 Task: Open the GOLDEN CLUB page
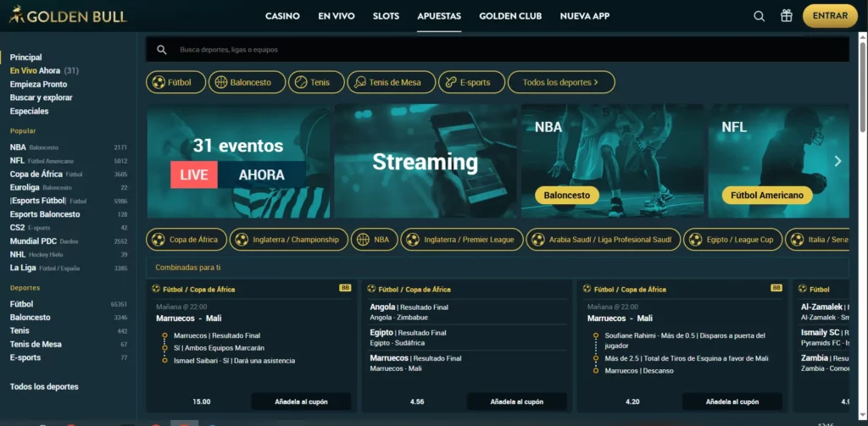pyautogui.click(x=510, y=16)
